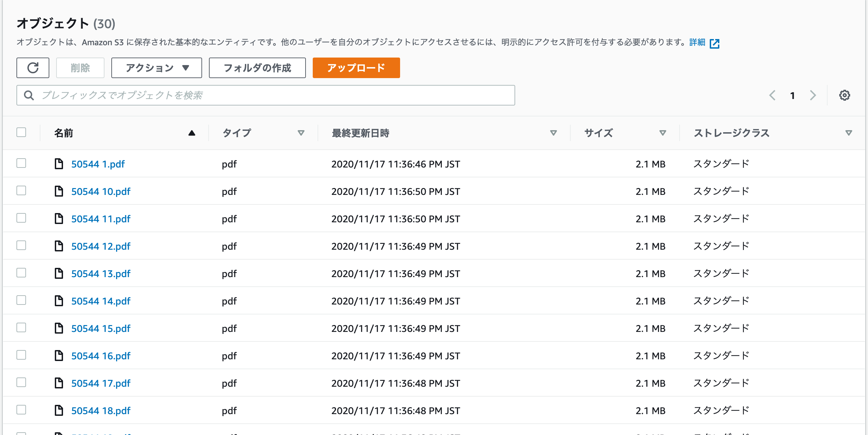Click the file icon next to 50544 18.pdf
This screenshot has height=435, width=868.
[60, 410]
